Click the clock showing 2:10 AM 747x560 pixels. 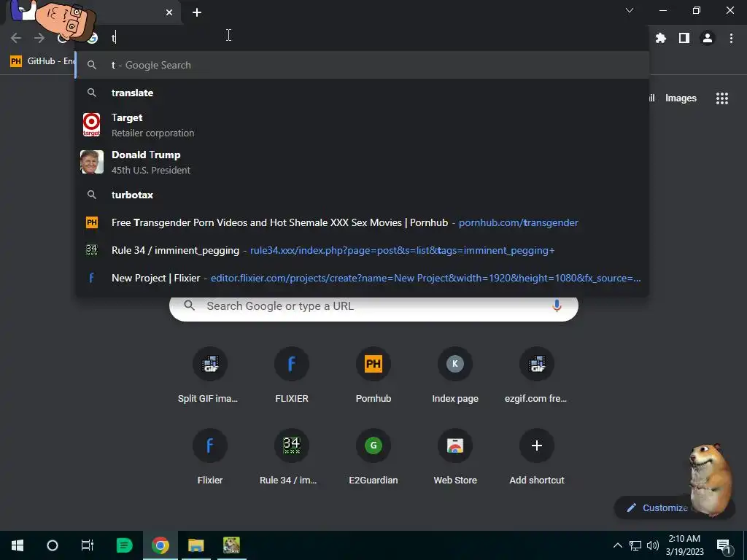684,545
